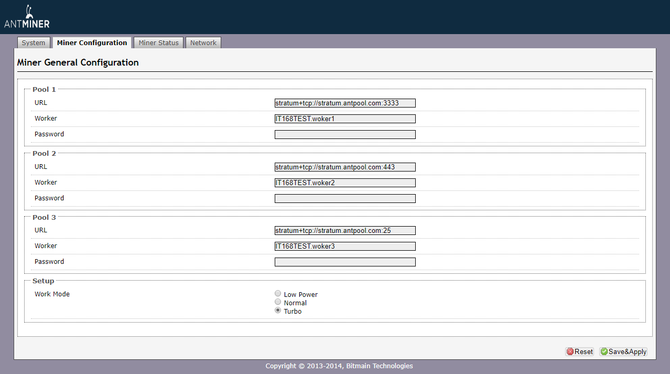Switch to the Miner Status tab

tap(159, 43)
